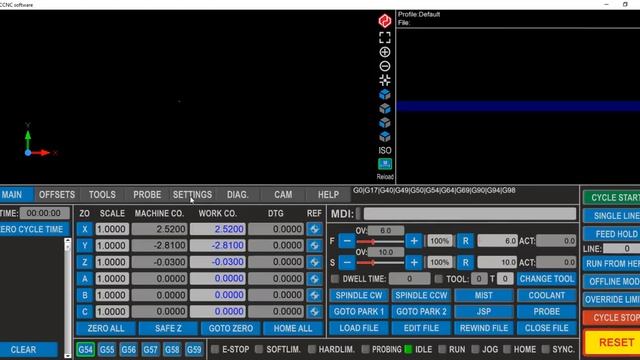Reference the A axis home icon
The height and width of the screenshot is (360, 640).
click(x=314, y=278)
